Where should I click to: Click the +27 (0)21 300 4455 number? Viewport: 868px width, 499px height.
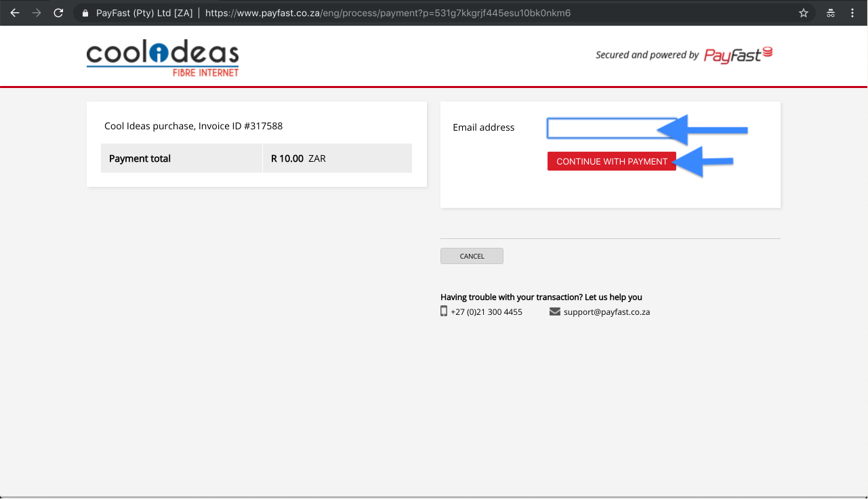coord(487,312)
